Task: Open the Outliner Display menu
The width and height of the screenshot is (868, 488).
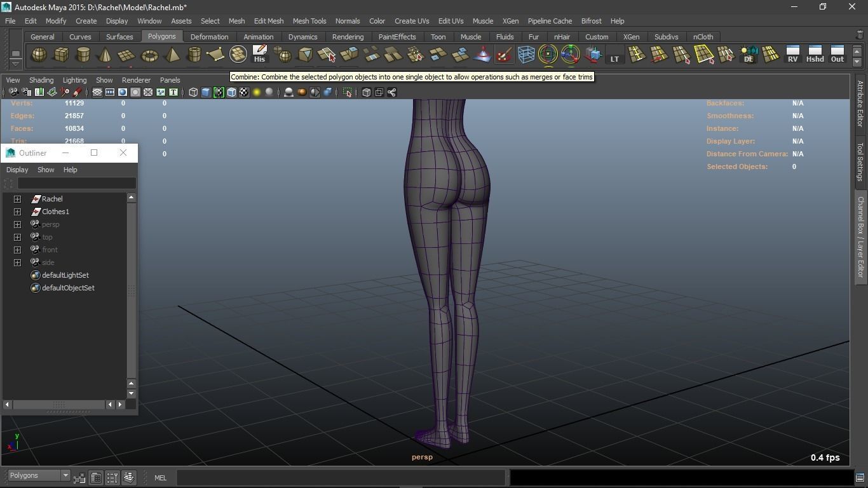Action: [17, 170]
